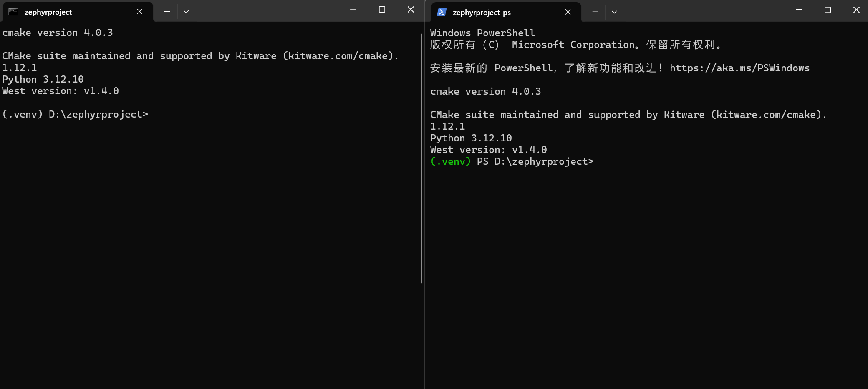Maximize the left zephyrproject terminal window

382,10
